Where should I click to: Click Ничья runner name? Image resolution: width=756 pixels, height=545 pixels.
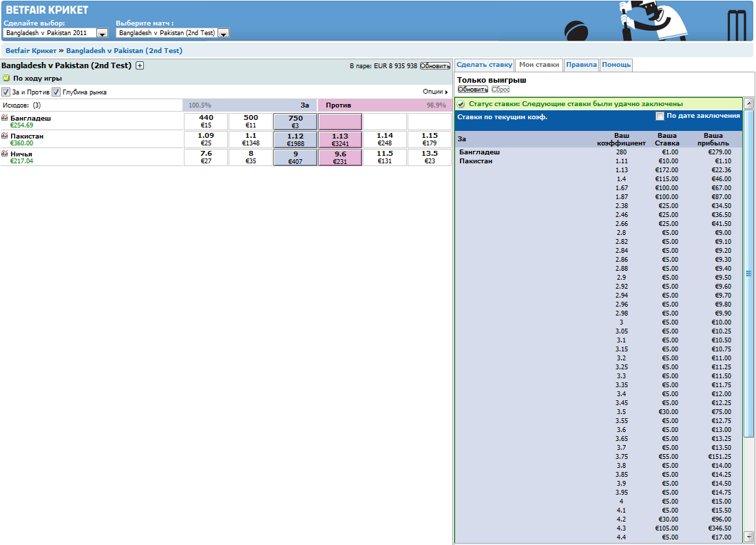pos(21,154)
